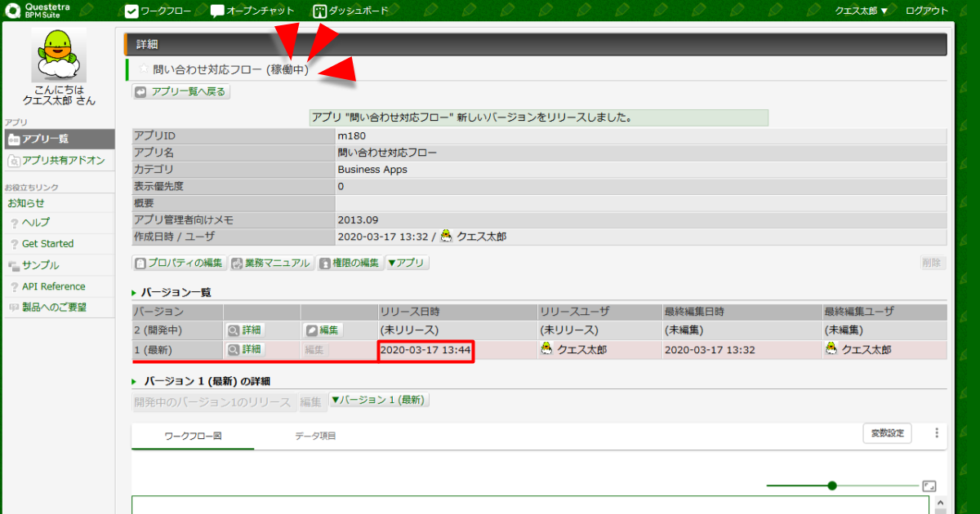Screen dimensions: 980x514
Task: Click the user avatar picture
Action: click(x=59, y=55)
